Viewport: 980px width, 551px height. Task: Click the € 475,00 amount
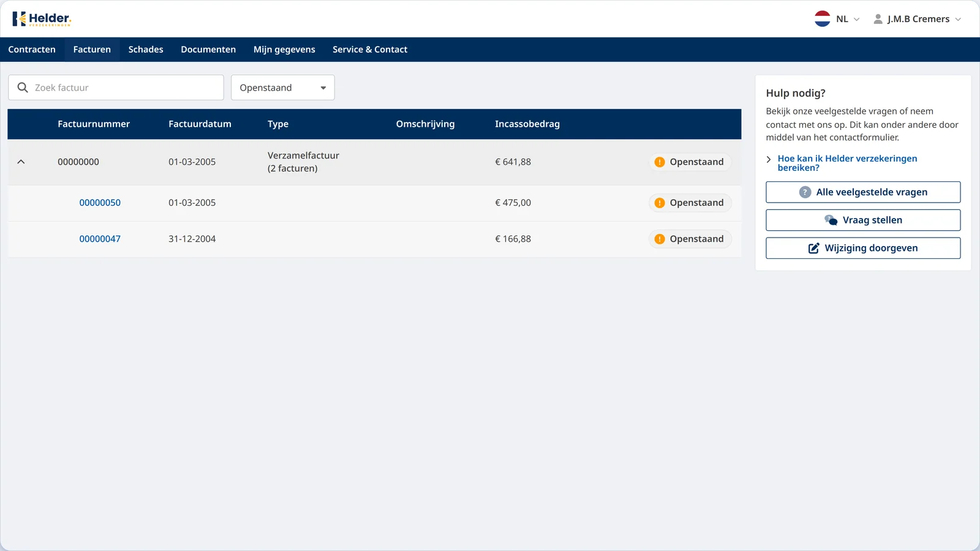pyautogui.click(x=513, y=203)
